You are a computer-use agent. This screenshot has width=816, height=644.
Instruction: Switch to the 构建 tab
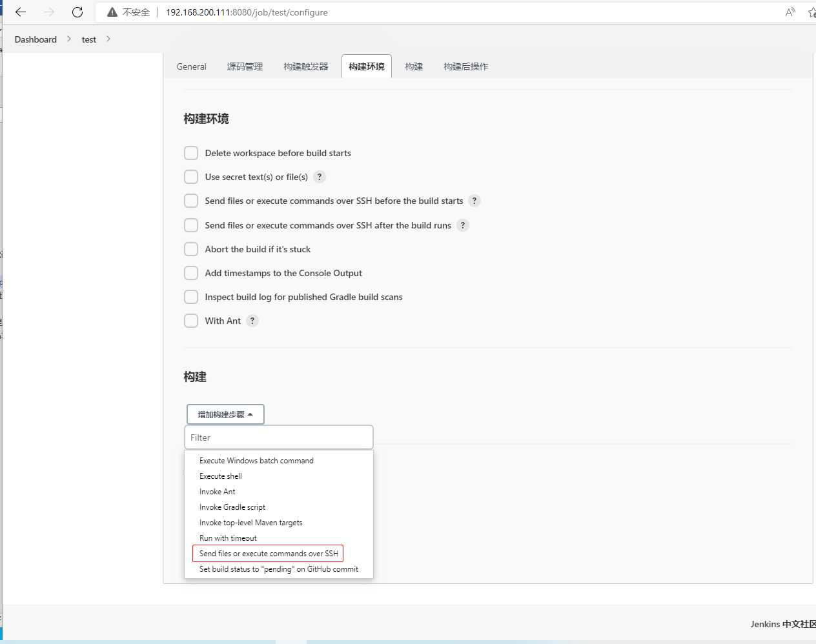(414, 66)
